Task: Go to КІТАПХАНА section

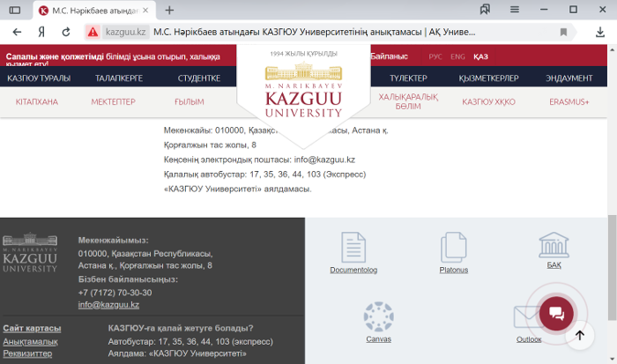Action: click(x=37, y=102)
